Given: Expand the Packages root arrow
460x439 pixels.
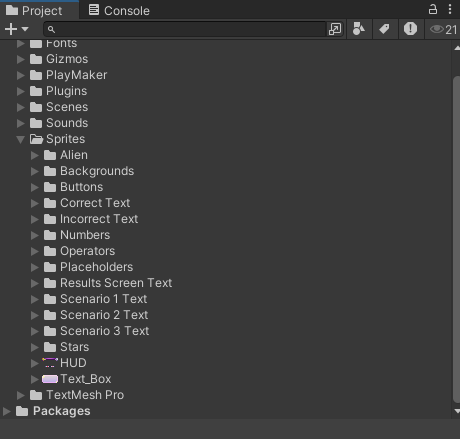Looking at the screenshot, I should [x=7, y=411].
